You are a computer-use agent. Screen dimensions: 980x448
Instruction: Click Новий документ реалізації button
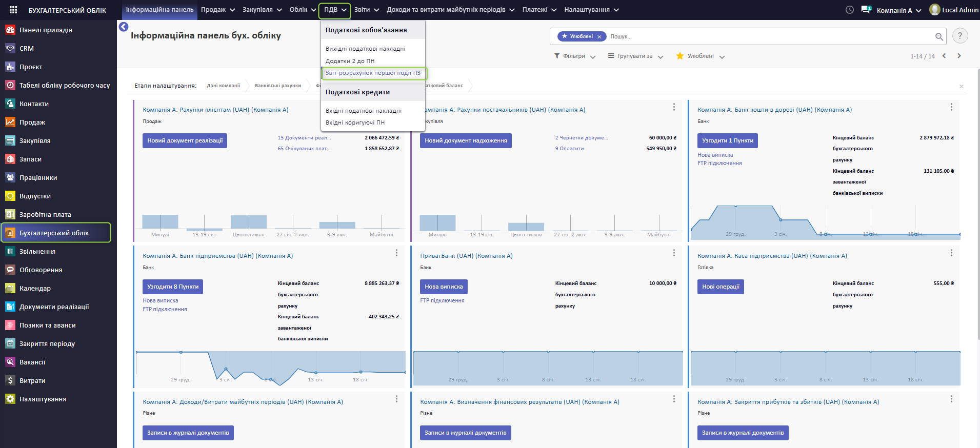click(185, 140)
